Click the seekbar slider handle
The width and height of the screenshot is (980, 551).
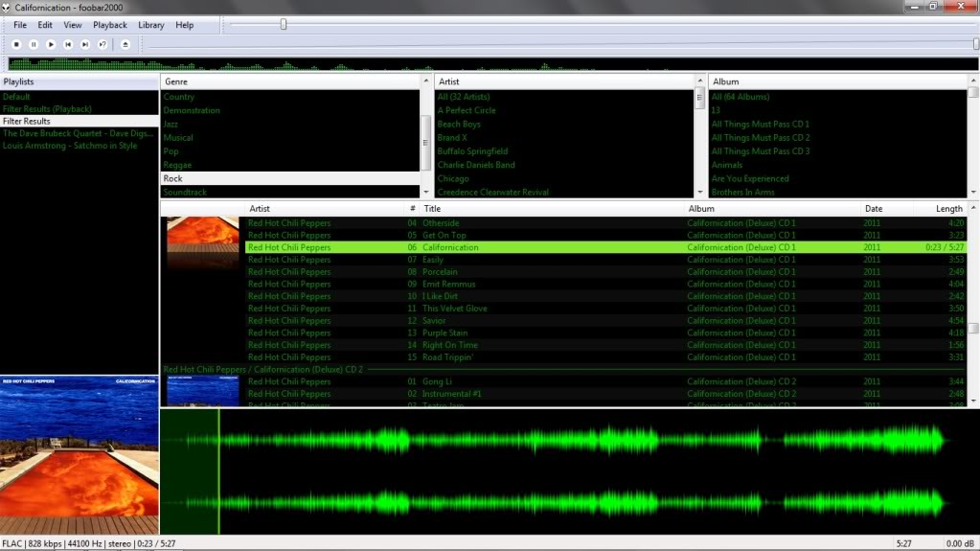pyautogui.click(x=284, y=24)
